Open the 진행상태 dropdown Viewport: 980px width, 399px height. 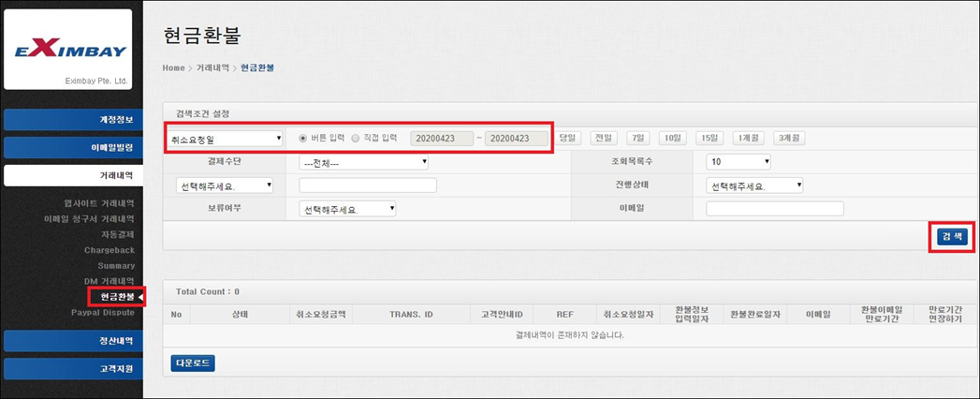point(754,185)
